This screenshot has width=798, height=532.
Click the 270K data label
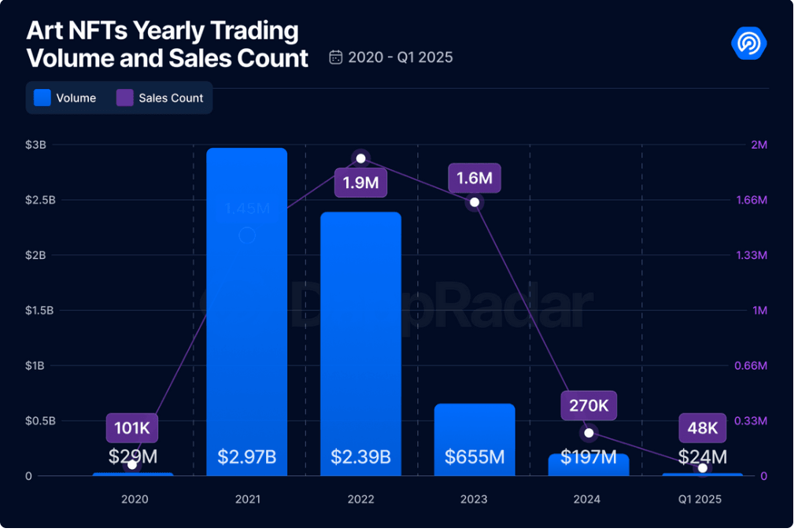589,405
